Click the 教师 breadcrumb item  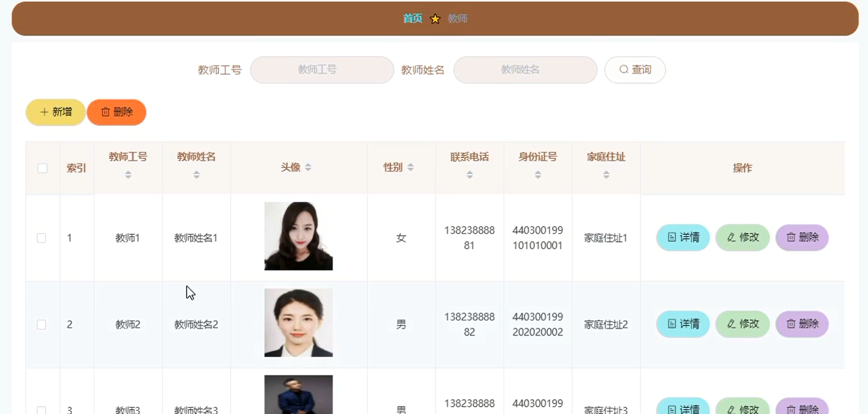[458, 18]
